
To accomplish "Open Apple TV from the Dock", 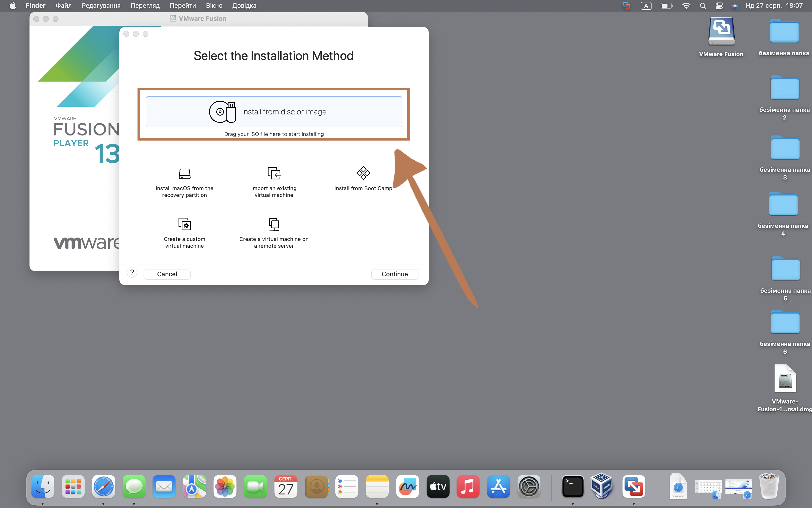I will point(438,486).
